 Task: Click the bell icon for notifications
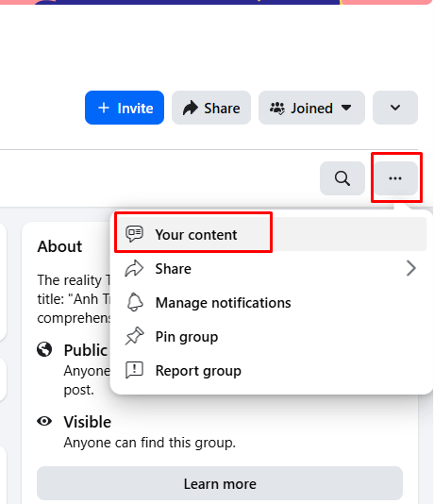(x=135, y=302)
